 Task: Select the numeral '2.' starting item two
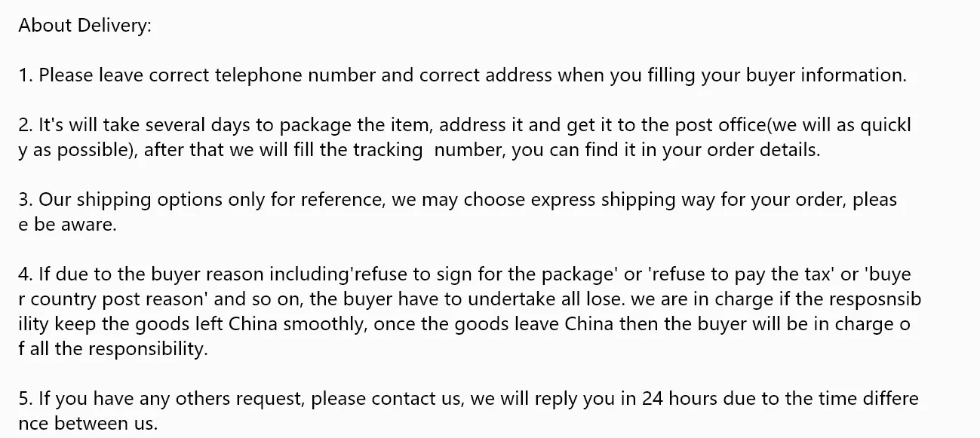pyautogui.click(x=26, y=125)
